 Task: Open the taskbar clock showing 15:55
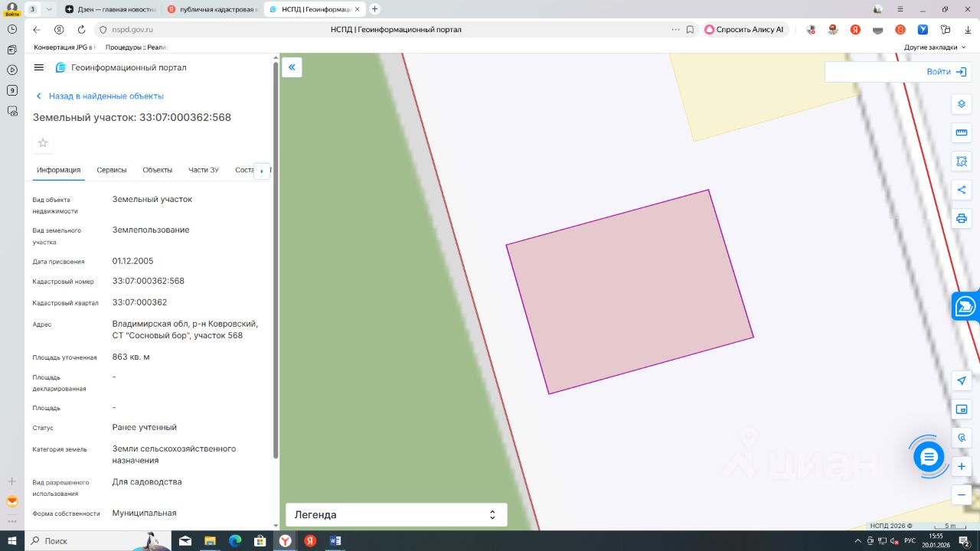(935, 540)
